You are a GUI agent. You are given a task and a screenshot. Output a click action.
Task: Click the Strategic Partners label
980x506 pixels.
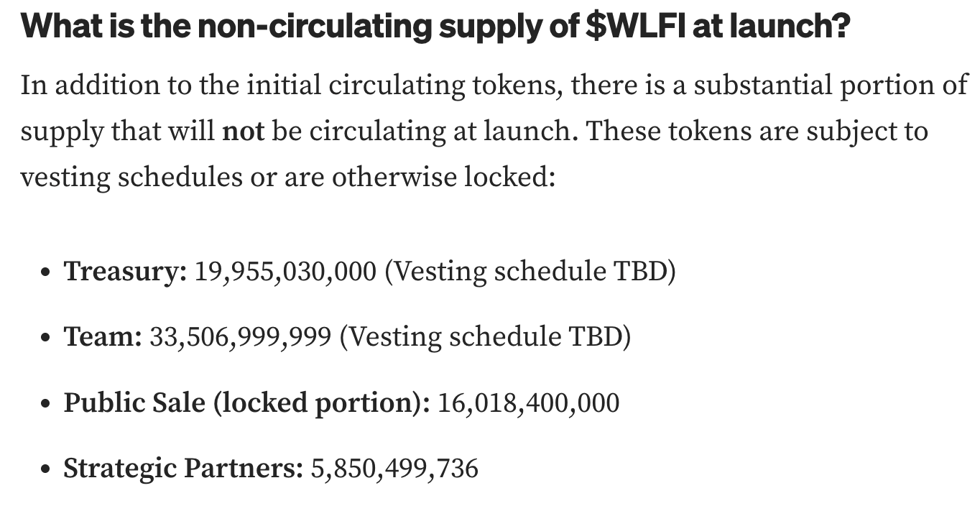point(183,469)
